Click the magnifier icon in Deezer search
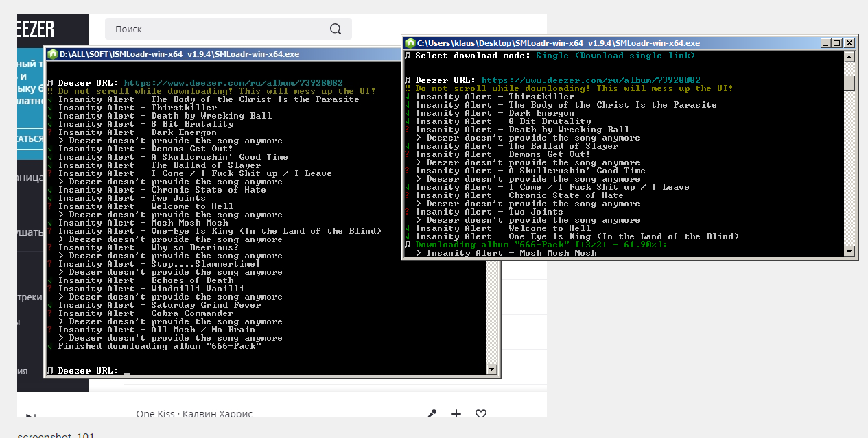 click(336, 29)
